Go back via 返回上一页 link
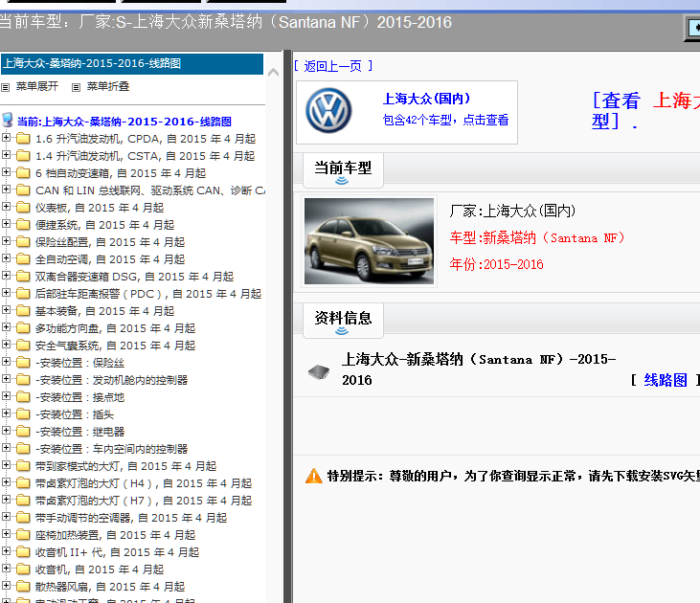Viewport: 700px width, 603px height. [x=333, y=66]
